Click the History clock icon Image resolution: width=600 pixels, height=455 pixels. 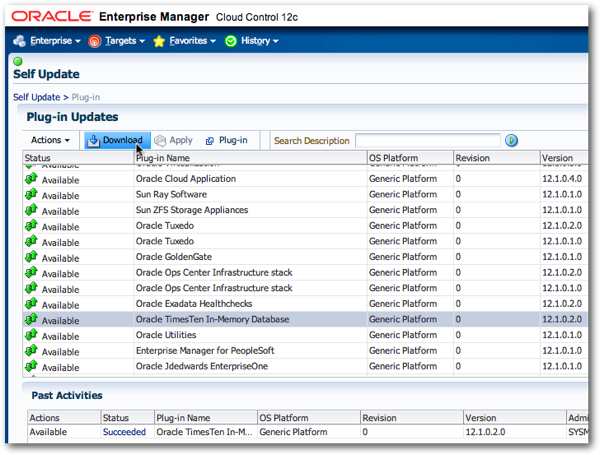tap(231, 41)
